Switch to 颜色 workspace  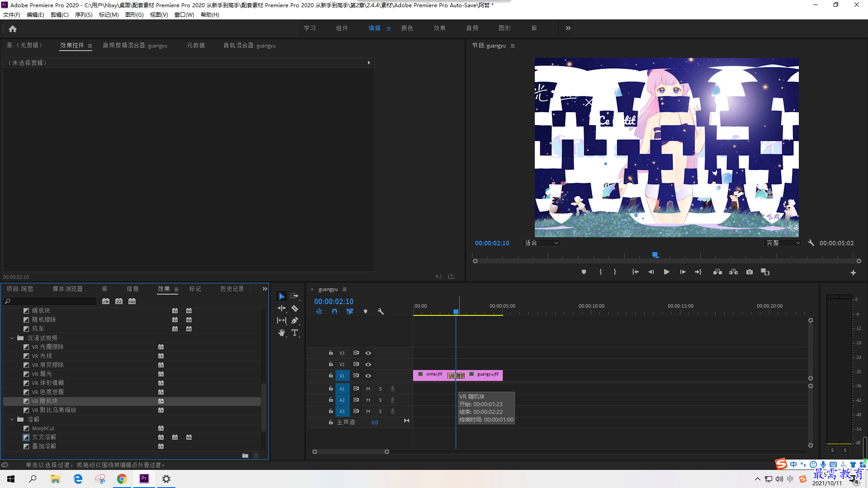click(407, 28)
